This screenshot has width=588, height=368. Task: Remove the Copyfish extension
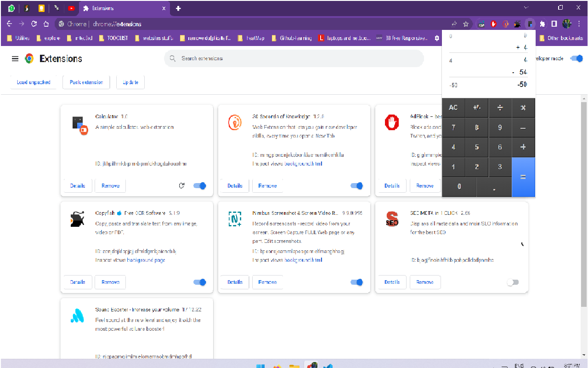click(110, 282)
